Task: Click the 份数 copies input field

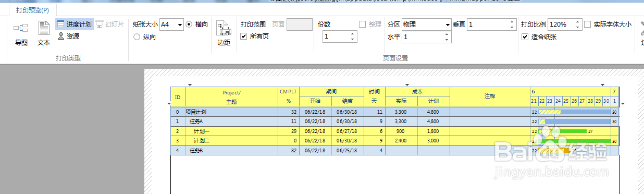Action: coord(336,37)
